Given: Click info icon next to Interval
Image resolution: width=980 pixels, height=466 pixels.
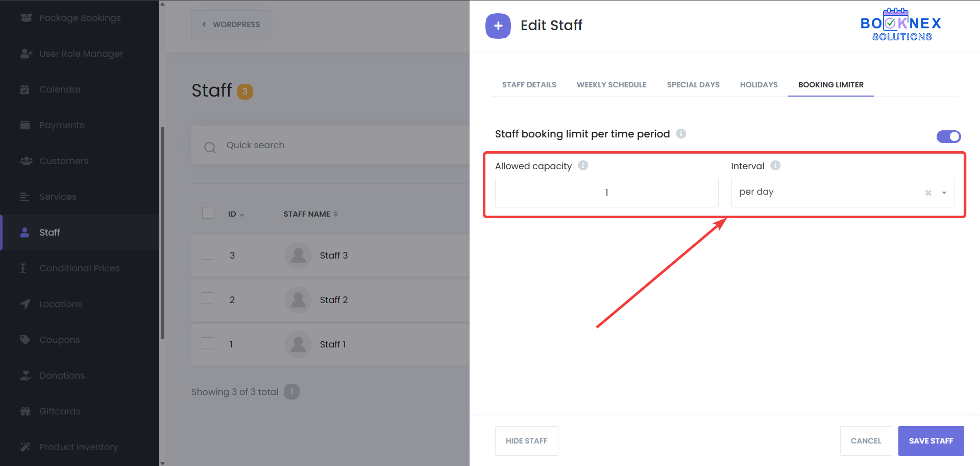Looking at the screenshot, I should 775,166.
